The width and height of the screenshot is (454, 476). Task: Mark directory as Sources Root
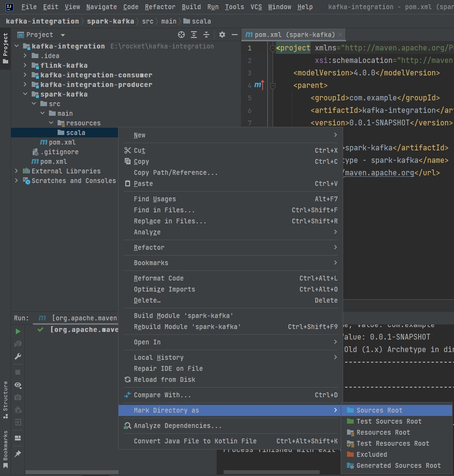[397, 410]
